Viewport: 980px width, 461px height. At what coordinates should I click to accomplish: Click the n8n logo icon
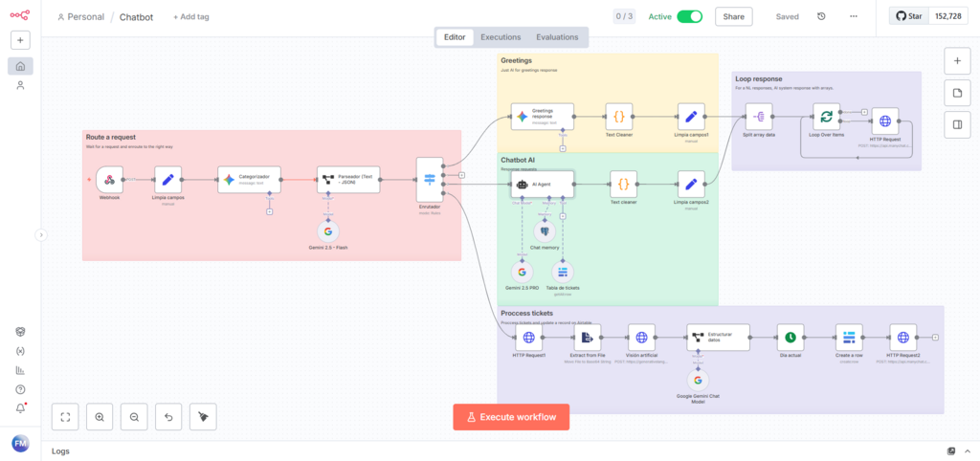pyautogui.click(x=20, y=15)
